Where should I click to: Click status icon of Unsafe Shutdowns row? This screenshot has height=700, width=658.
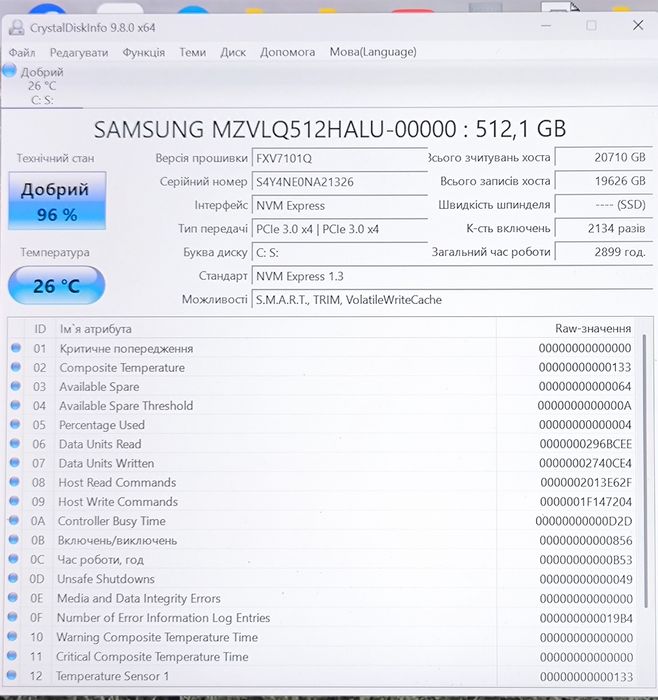point(13,578)
